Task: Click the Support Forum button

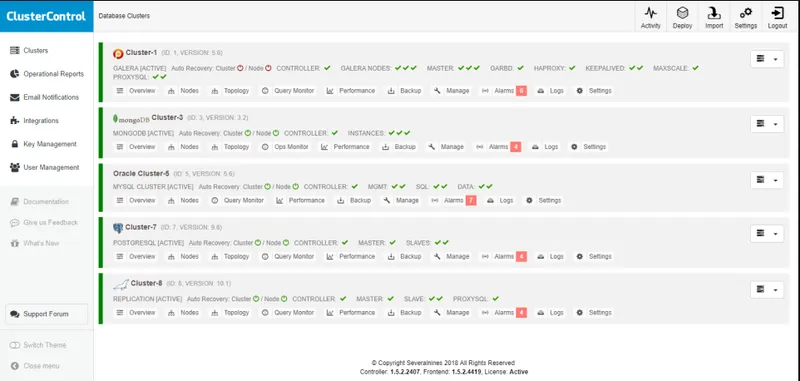Action: point(46,314)
